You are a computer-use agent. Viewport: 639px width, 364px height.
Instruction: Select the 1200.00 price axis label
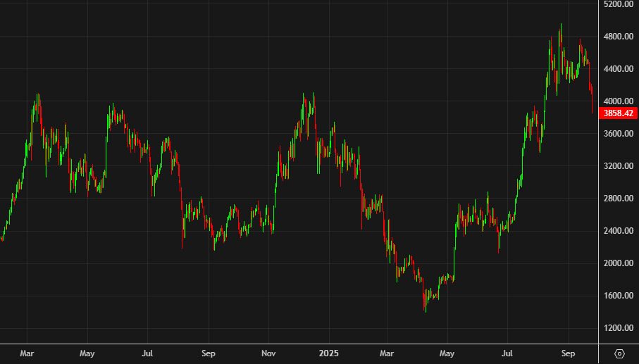click(619, 328)
